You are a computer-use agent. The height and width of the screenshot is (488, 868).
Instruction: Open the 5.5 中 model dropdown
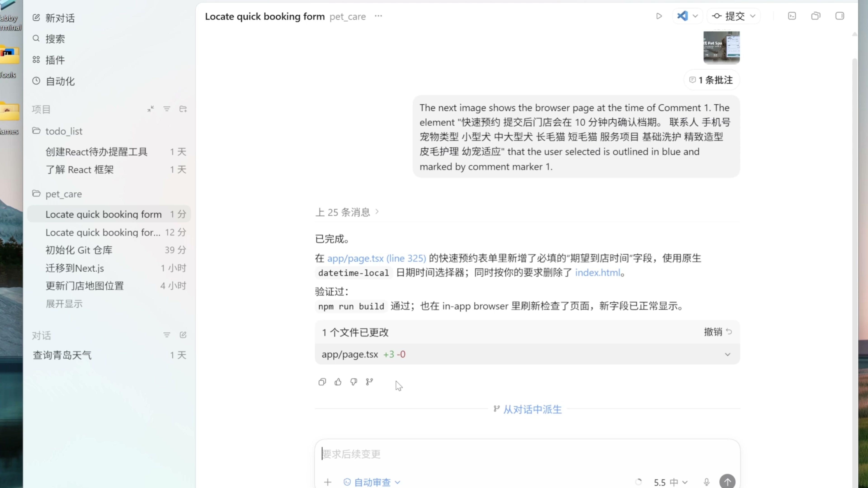tap(670, 482)
